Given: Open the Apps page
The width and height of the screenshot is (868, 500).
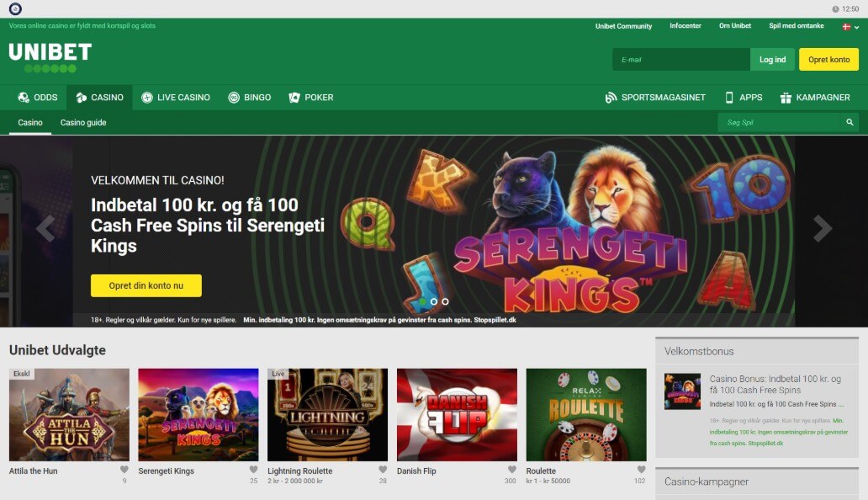Looking at the screenshot, I should [x=744, y=98].
